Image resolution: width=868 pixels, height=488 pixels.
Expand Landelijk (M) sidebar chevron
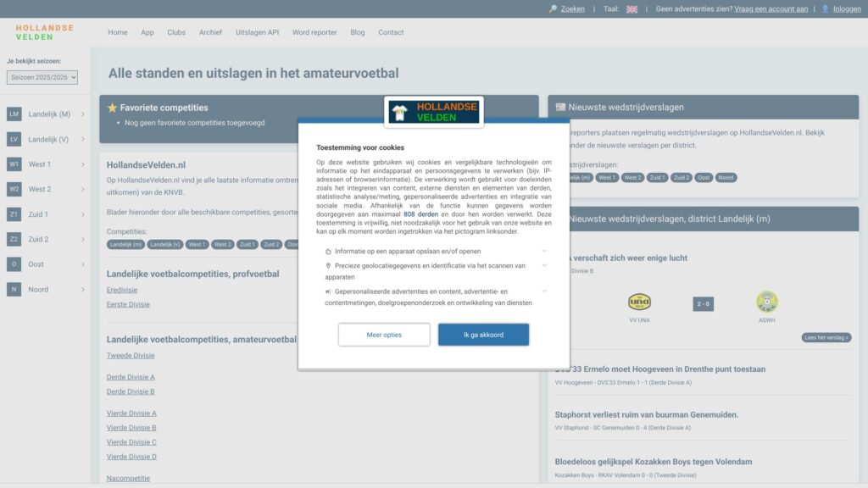[x=83, y=114]
